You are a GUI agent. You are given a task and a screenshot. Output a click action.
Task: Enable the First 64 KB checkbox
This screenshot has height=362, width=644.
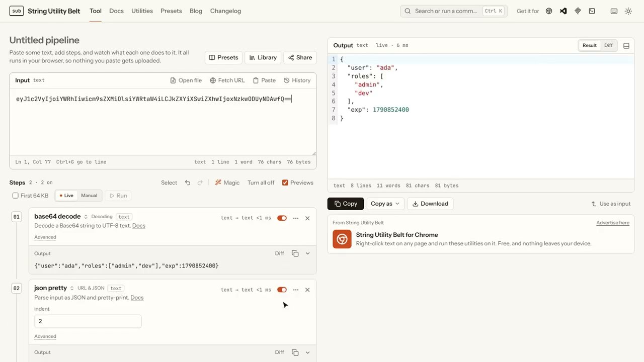point(16,196)
